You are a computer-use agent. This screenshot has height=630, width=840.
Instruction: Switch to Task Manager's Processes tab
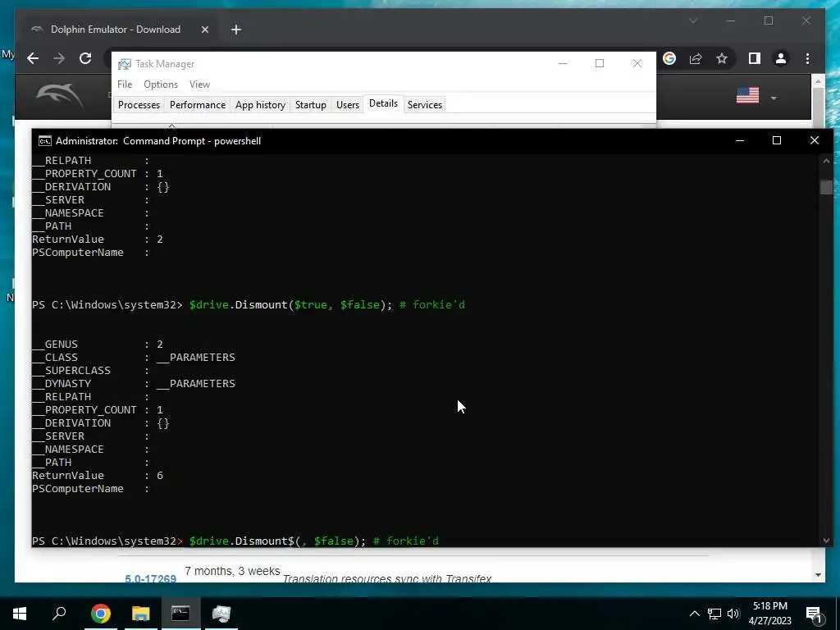point(139,104)
